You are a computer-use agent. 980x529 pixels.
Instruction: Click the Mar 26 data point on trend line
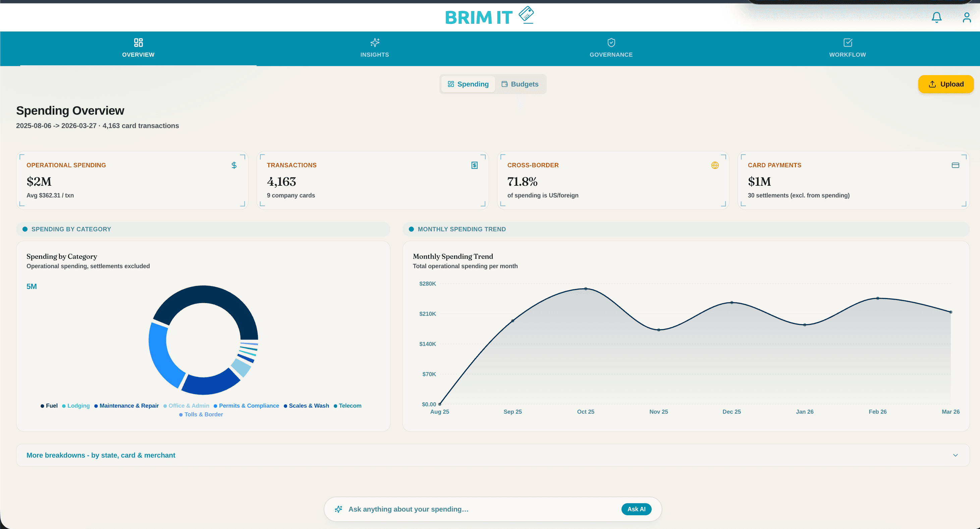click(951, 312)
